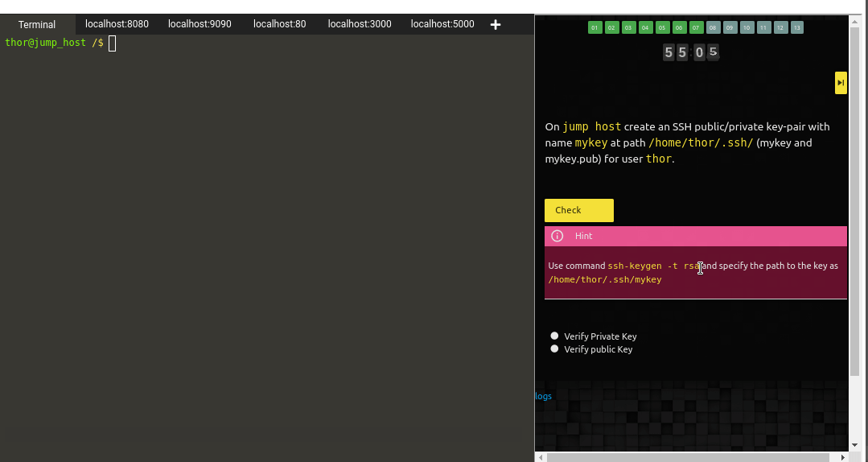Select question step 10

tap(747, 27)
